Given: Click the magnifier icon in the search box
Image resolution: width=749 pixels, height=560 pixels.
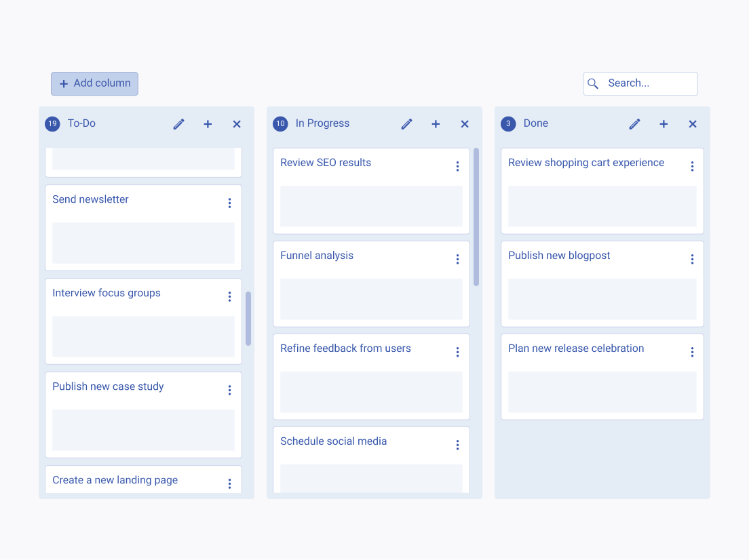Looking at the screenshot, I should pos(593,83).
